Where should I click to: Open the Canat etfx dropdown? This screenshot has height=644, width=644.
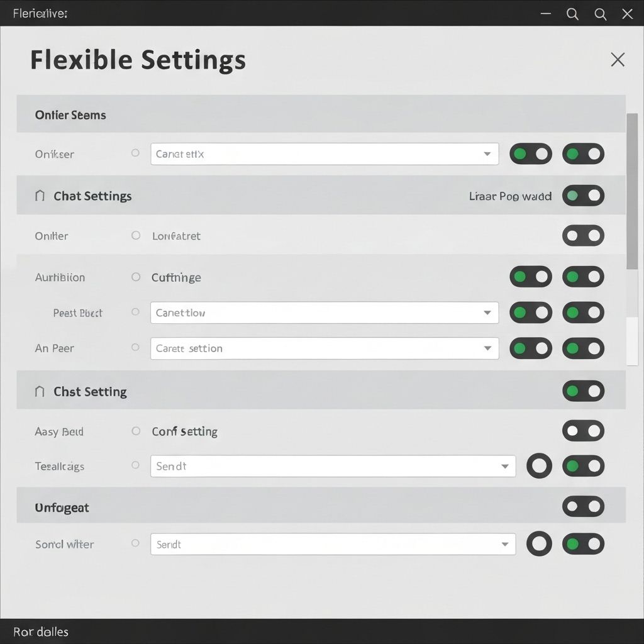pyautogui.click(x=325, y=154)
